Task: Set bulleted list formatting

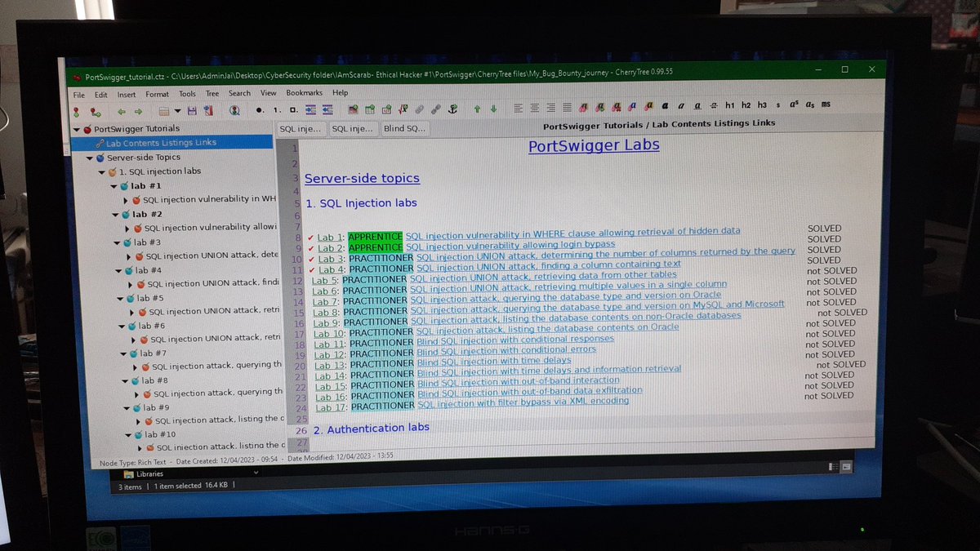Action: pyautogui.click(x=259, y=109)
